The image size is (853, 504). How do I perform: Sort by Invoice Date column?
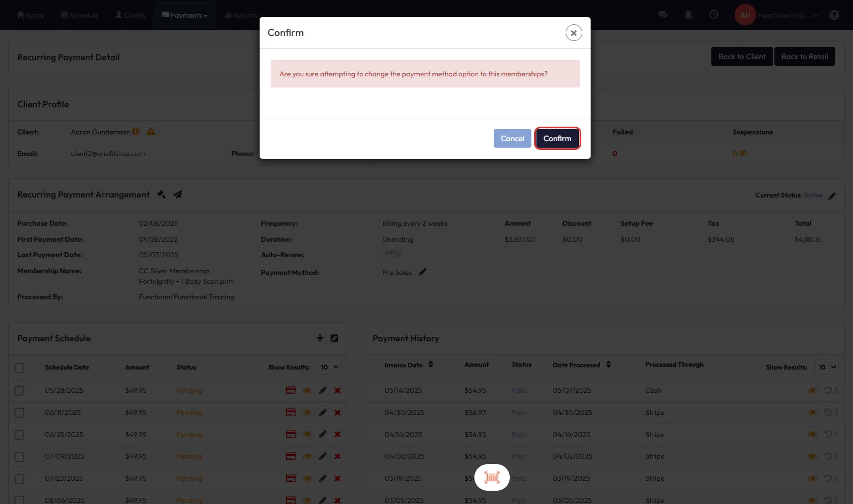coord(431,365)
